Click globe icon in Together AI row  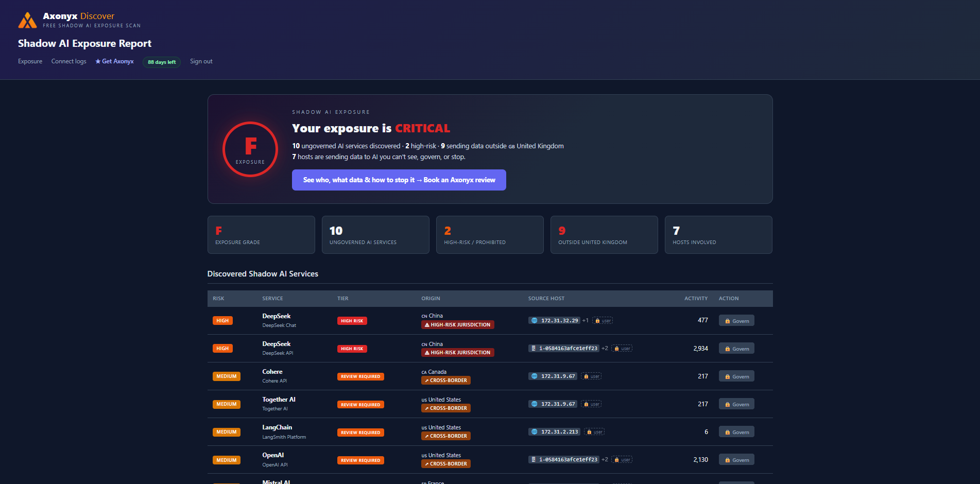534,404
